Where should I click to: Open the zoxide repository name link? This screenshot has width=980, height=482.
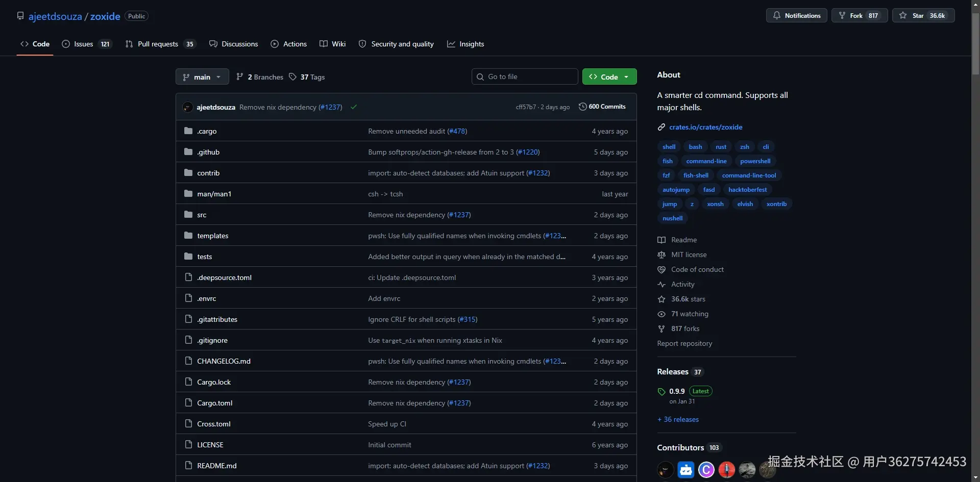tap(105, 16)
